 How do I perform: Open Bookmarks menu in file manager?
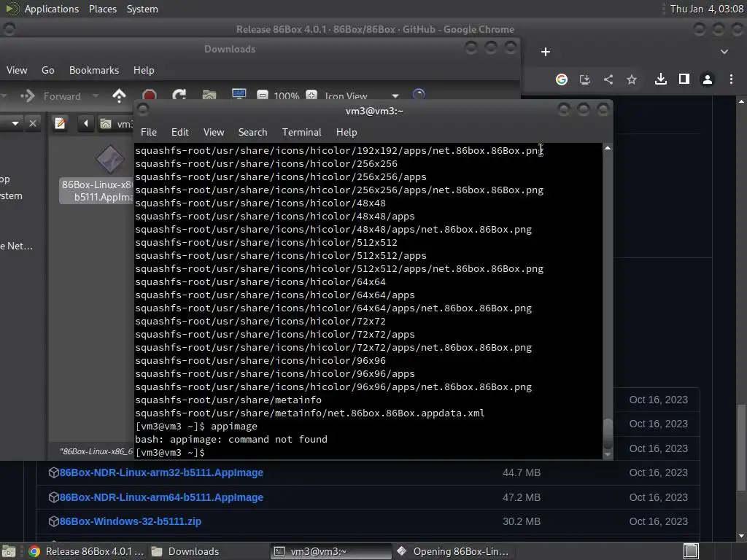(x=94, y=70)
